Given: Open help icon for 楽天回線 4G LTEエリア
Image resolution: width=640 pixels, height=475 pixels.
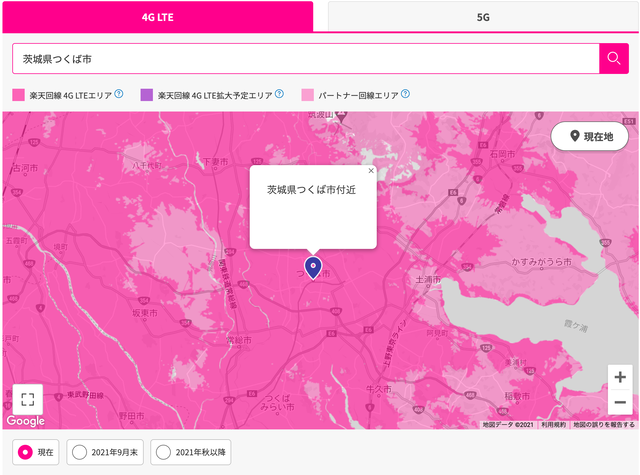Looking at the screenshot, I should pos(119,94).
